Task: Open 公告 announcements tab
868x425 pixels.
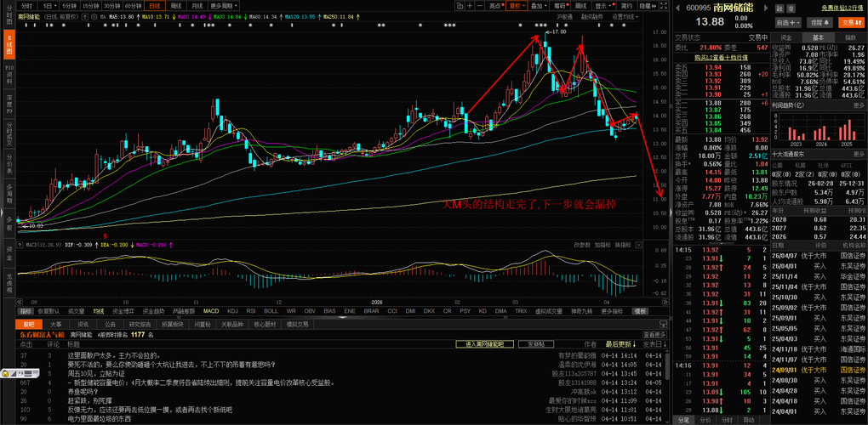Action: tap(110, 325)
